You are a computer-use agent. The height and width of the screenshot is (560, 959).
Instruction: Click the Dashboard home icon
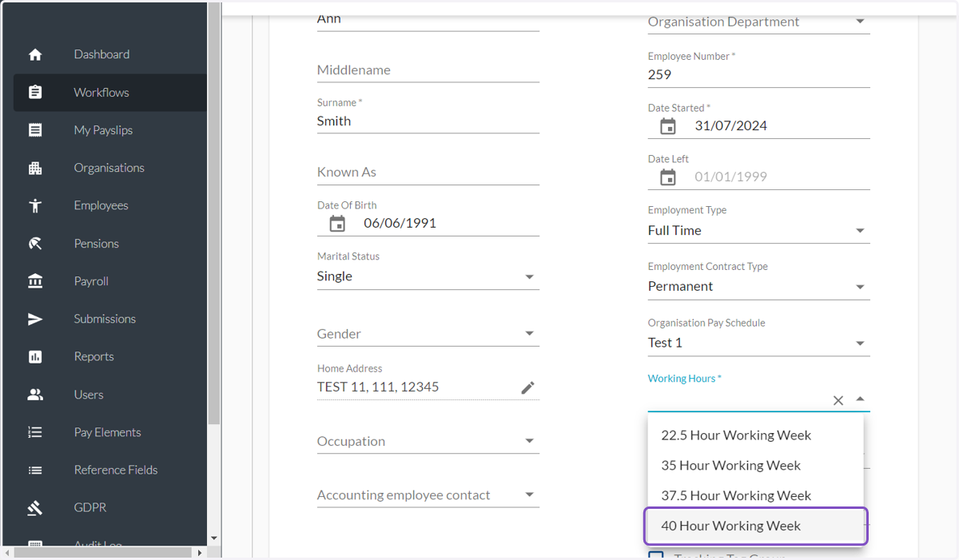(x=35, y=54)
